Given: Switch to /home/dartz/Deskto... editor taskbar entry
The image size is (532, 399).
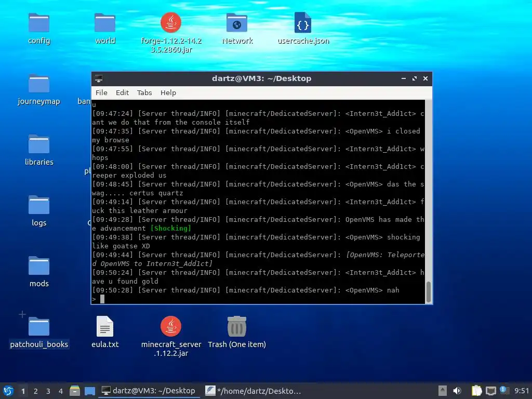Looking at the screenshot, I should coord(253,391).
